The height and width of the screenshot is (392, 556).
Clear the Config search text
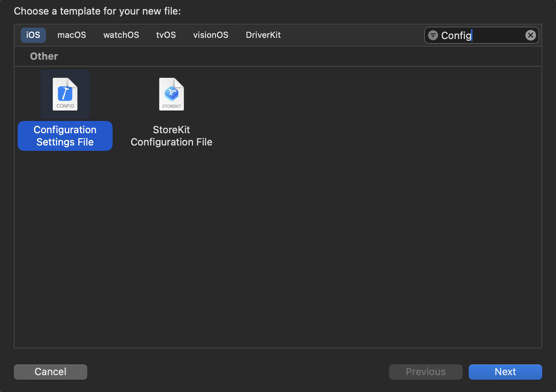530,35
